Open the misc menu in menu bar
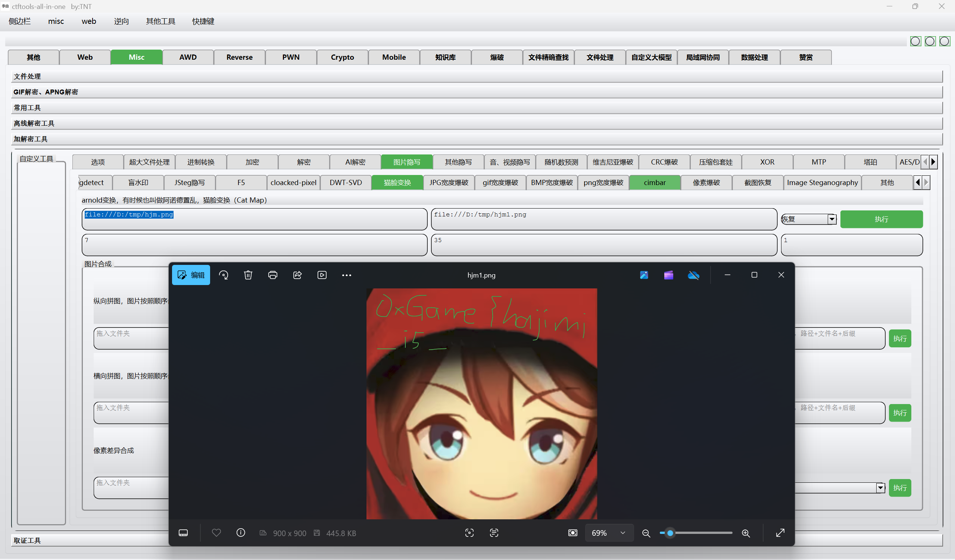Screen dimensions: 955x560 (56, 21)
